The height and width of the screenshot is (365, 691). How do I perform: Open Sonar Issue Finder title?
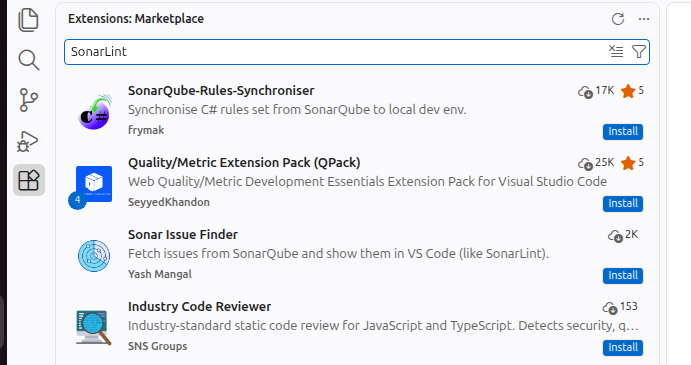click(x=183, y=235)
